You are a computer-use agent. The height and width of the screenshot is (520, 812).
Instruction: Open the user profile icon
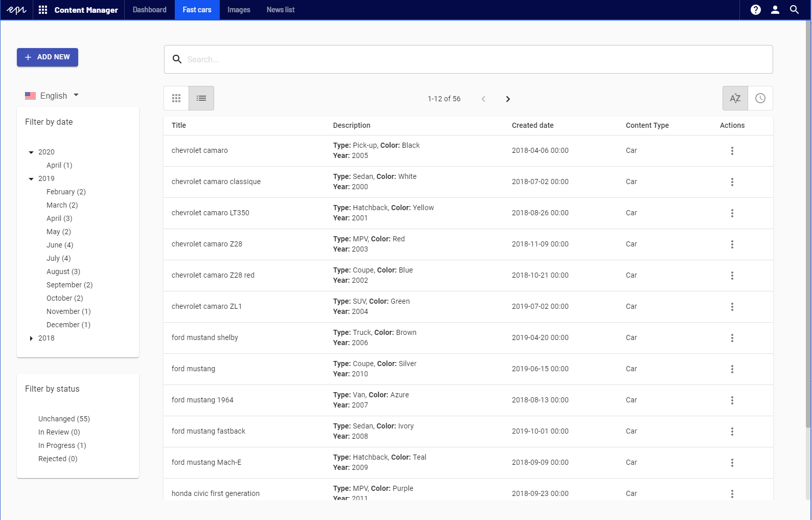coord(775,10)
